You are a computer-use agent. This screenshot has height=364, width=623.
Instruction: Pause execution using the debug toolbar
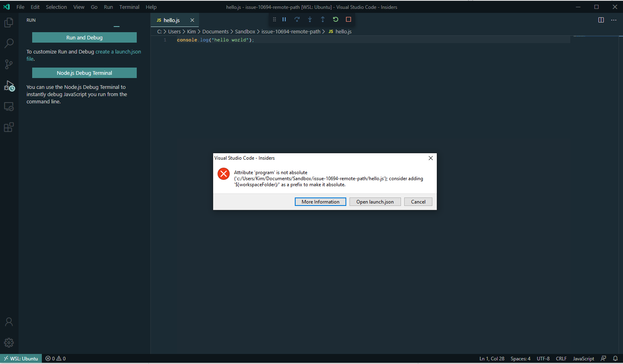(284, 19)
